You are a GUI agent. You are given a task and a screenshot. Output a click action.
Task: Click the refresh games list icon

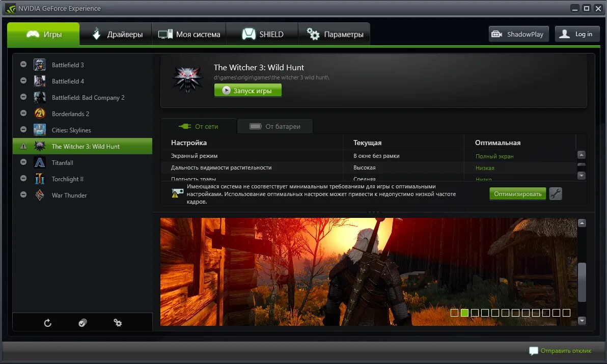[48, 323]
